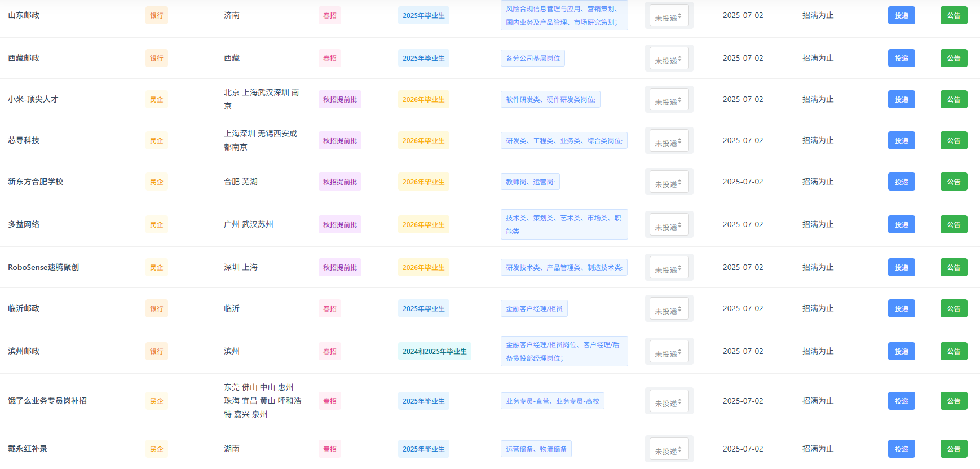
Task: Open 公告 announcement for 西藏邮政
Action: (x=953, y=58)
